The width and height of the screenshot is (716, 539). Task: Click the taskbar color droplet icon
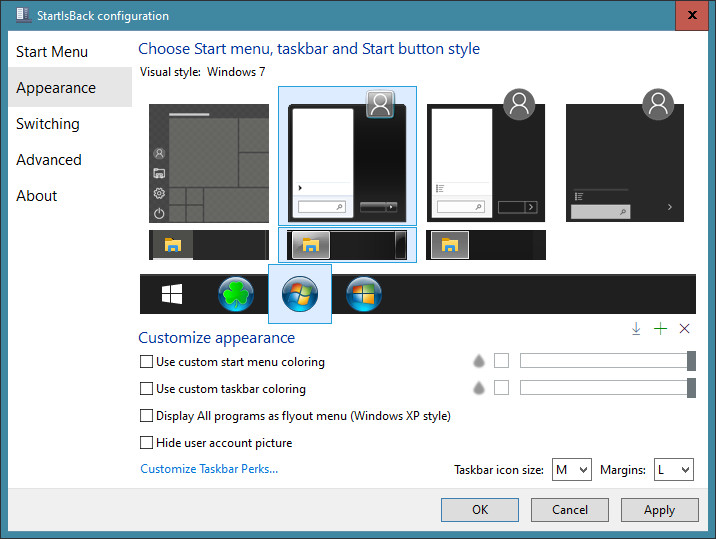(x=479, y=388)
